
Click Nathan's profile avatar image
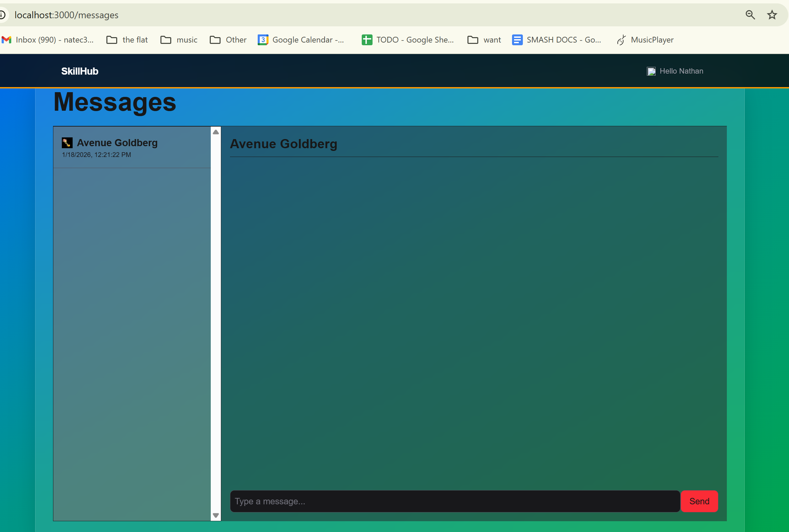click(x=651, y=71)
